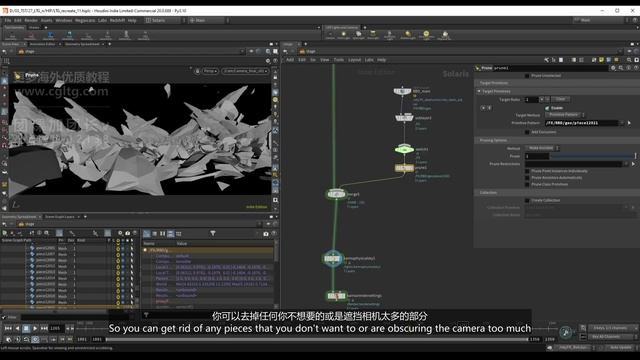Stop timeline playback

coord(26,328)
